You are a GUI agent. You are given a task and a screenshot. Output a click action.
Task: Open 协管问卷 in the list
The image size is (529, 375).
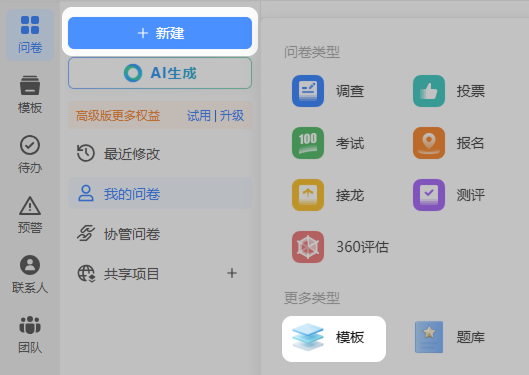click(x=160, y=234)
